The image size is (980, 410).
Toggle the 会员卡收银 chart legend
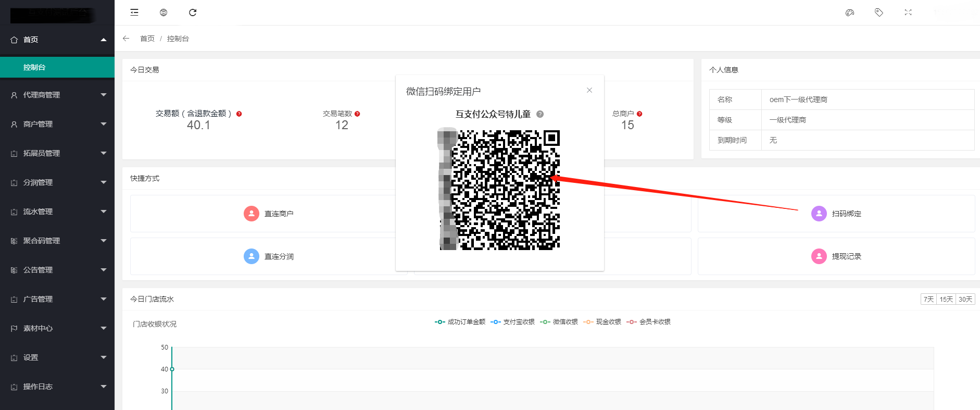648,322
